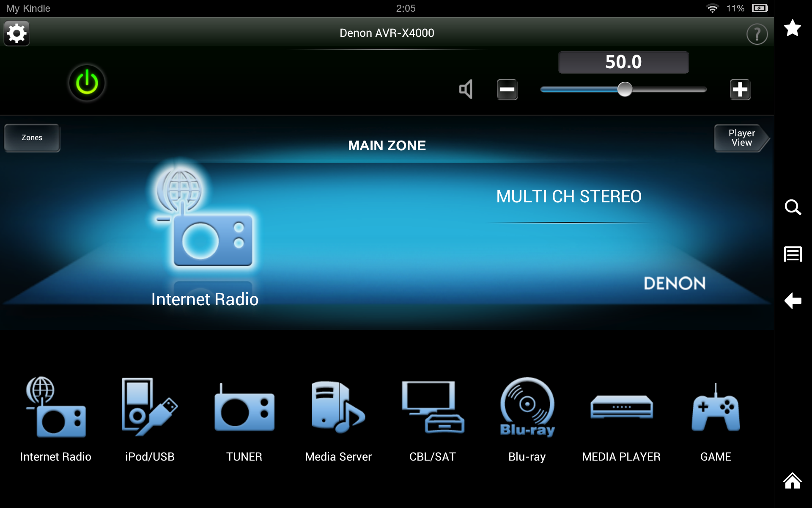Screen dimensions: 812x508
Task: Switch to Player View
Action: [741, 138]
